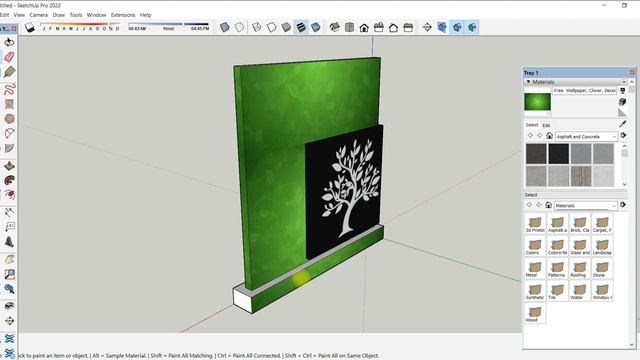Select the Rectangle shape tool
Viewport: 640px width, 360px height.
9,104
